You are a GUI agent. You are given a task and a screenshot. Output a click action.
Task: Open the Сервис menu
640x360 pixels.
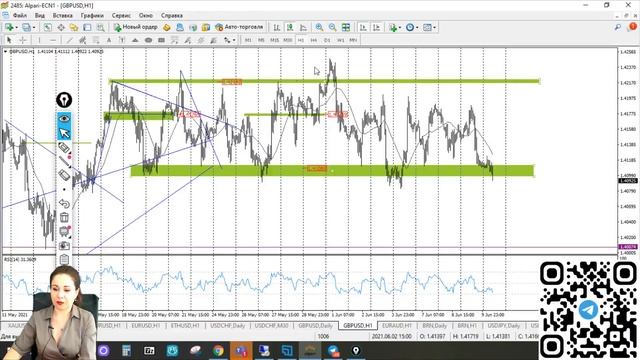click(121, 16)
